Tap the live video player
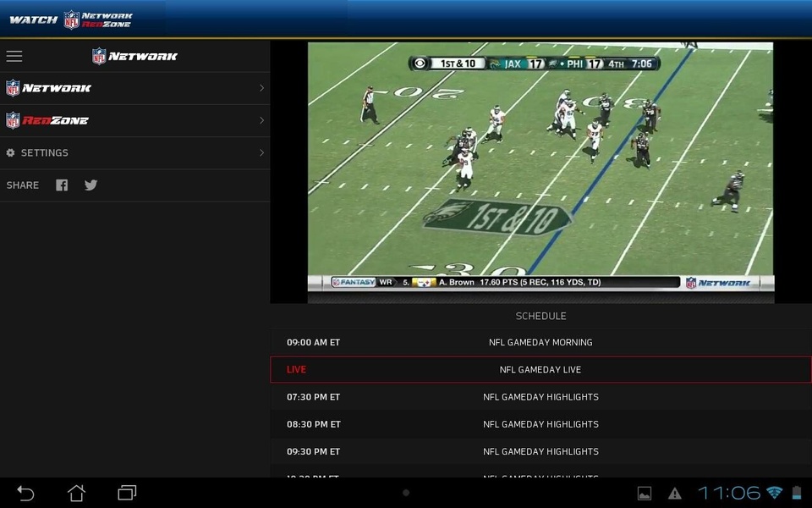The width and height of the screenshot is (812, 508). coord(540,173)
